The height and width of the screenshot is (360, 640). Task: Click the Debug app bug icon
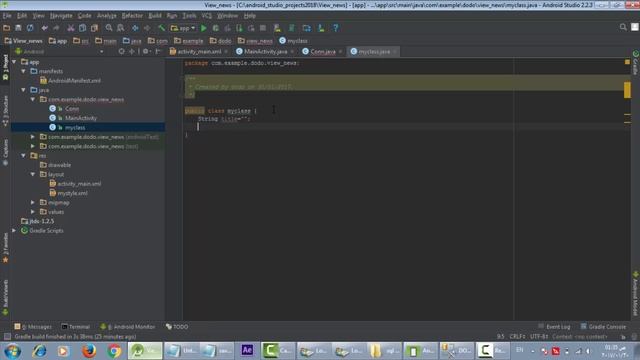tap(216, 28)
